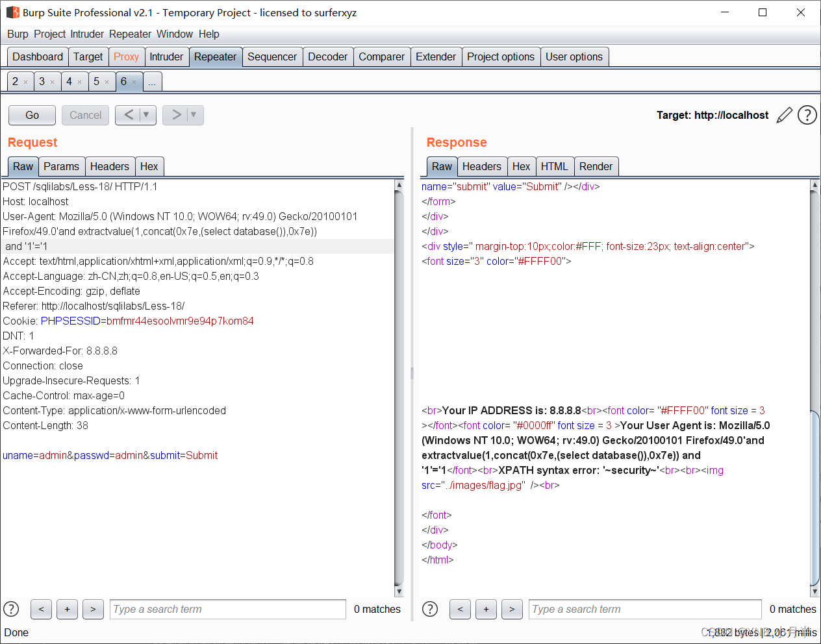Viewport: 821px width, 644px height.
Task: Select the response Raw view tab
Action: click(442, 166)
